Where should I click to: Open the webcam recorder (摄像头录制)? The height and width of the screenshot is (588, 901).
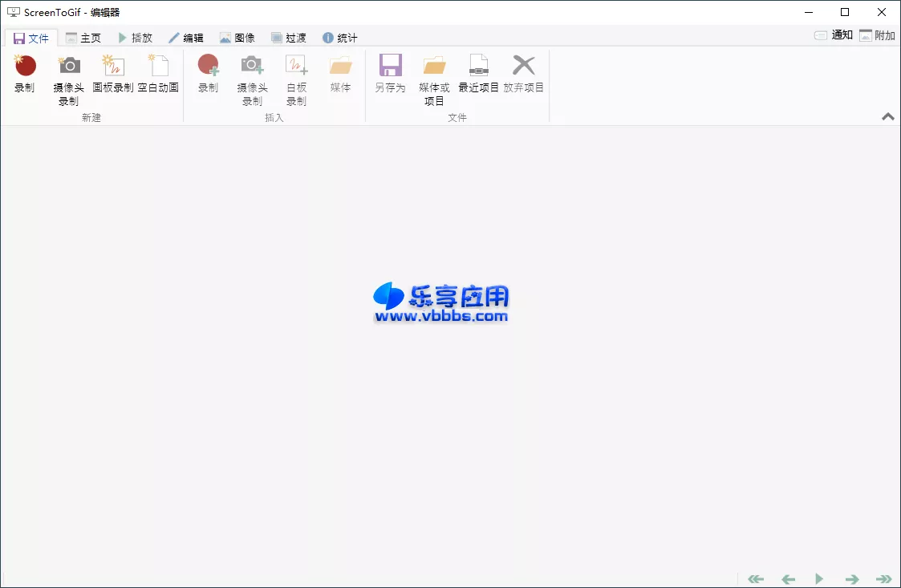point(68,78)
